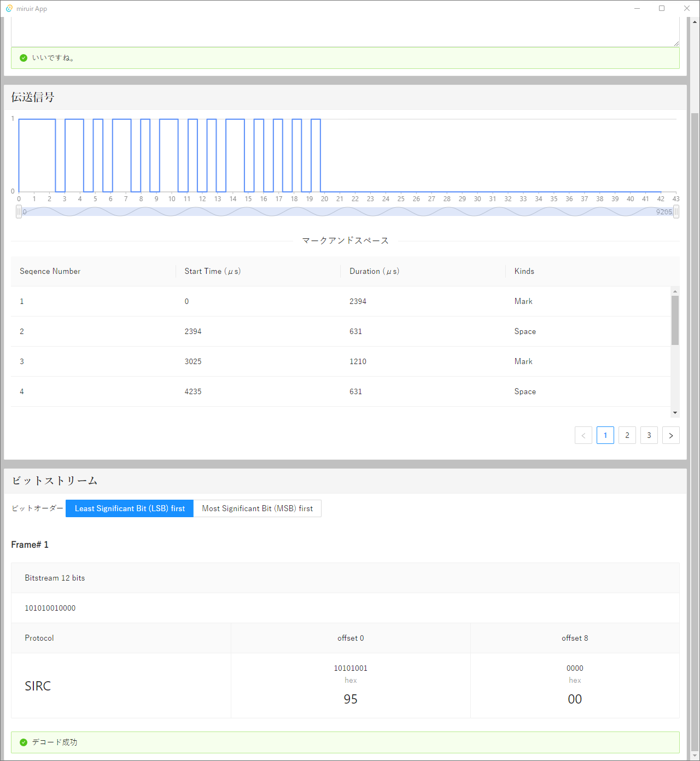This screenshot has width=700, height=761.
Task: Click the miruir App title bar icon
Action: click(9, 9)
